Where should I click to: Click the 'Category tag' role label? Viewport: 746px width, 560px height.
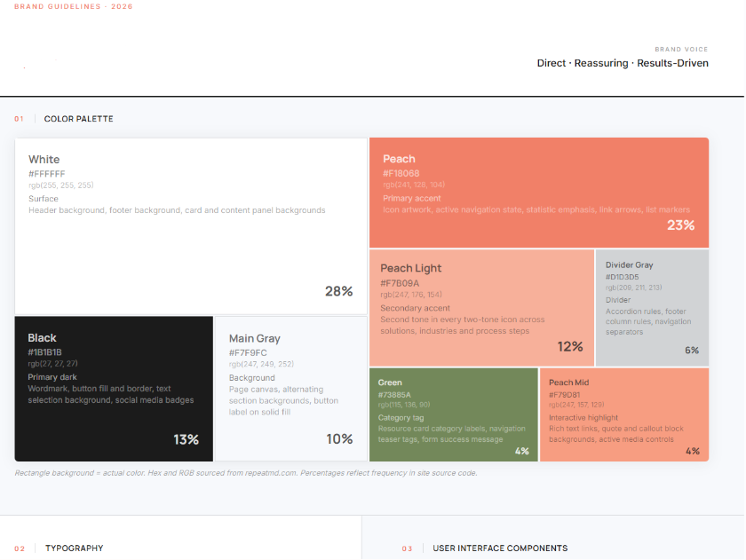401,418
